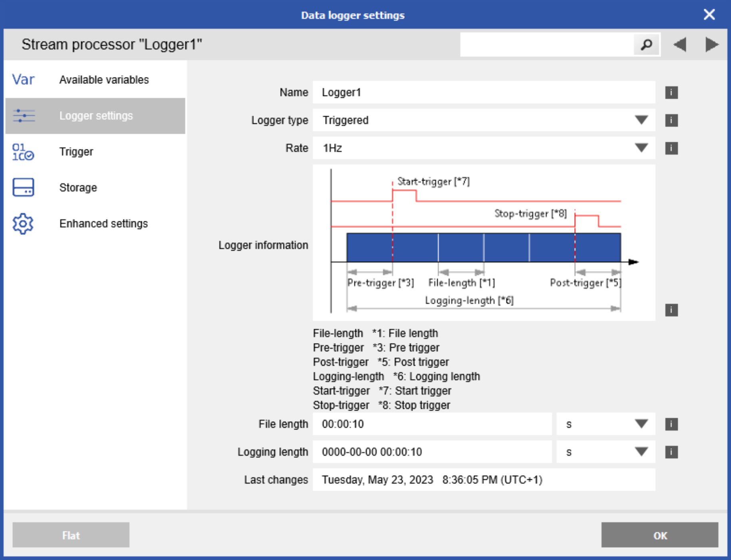Open the Logger type dropdown
This screenshot has height=560, width=731.
(641, 120)
